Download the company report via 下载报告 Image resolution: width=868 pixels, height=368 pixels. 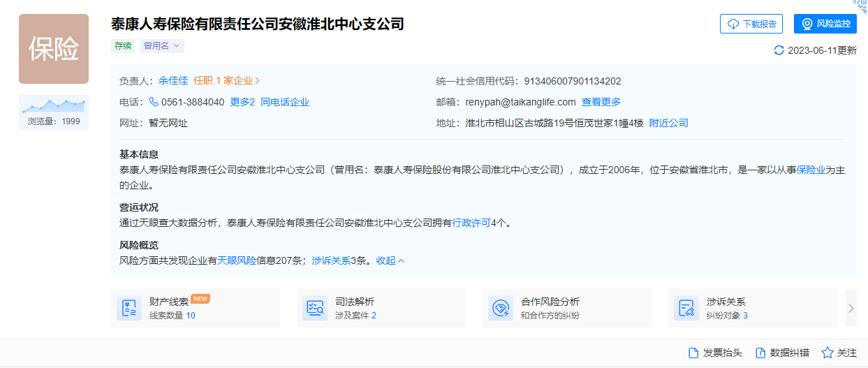point(751,24)
